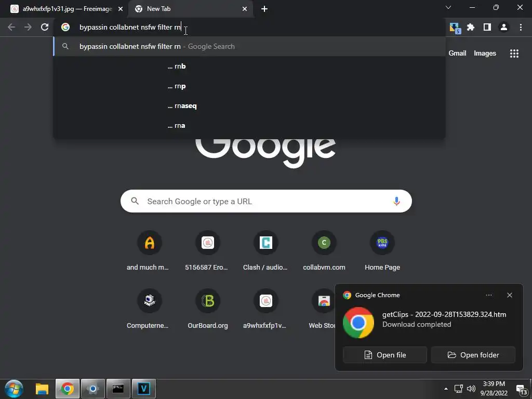Image resolution: width=532 pixels, height=399 pixels.
Task: Click the address bar text field
Action: [x=249, y=27]
